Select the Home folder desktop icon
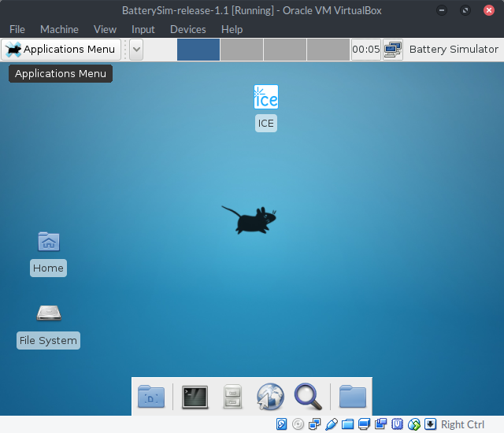Viewport: 504px width, 433px height. click(49, 241)
